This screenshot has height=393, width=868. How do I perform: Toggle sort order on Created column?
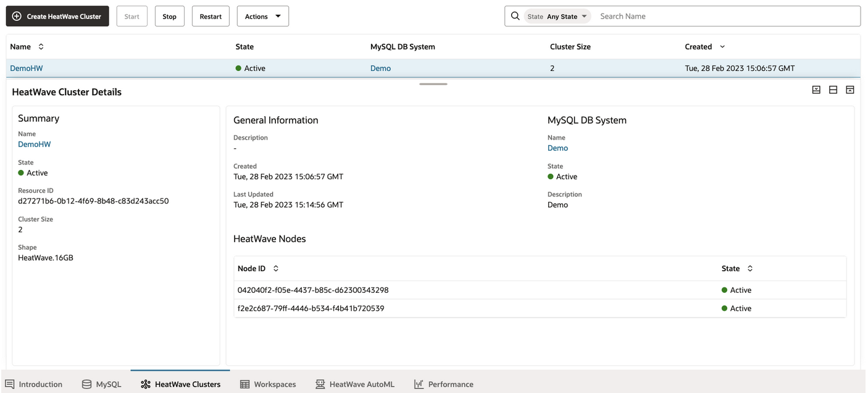(x=722, y=47)
